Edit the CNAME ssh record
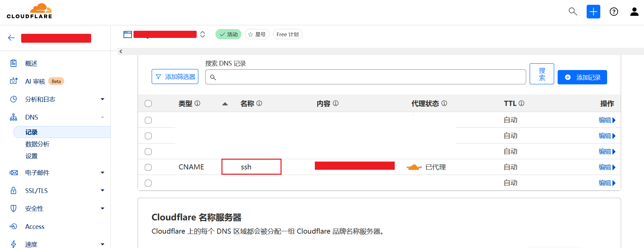The image size is (644, 248). coord(607,167)
